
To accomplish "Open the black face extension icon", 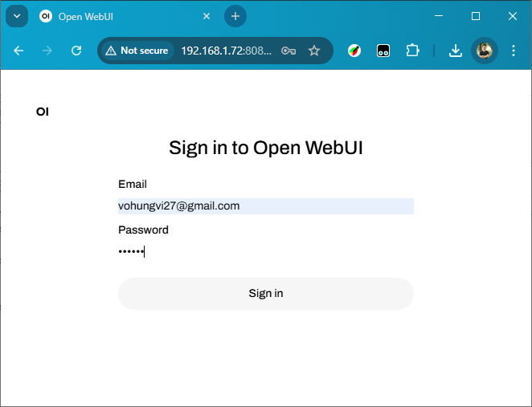I will [x=383, y=51].
